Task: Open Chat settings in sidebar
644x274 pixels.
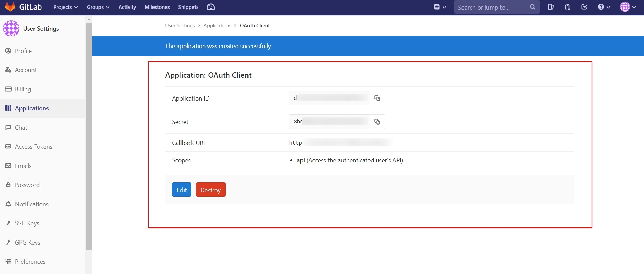Action: pyautogui.click(x=43, y=128)
